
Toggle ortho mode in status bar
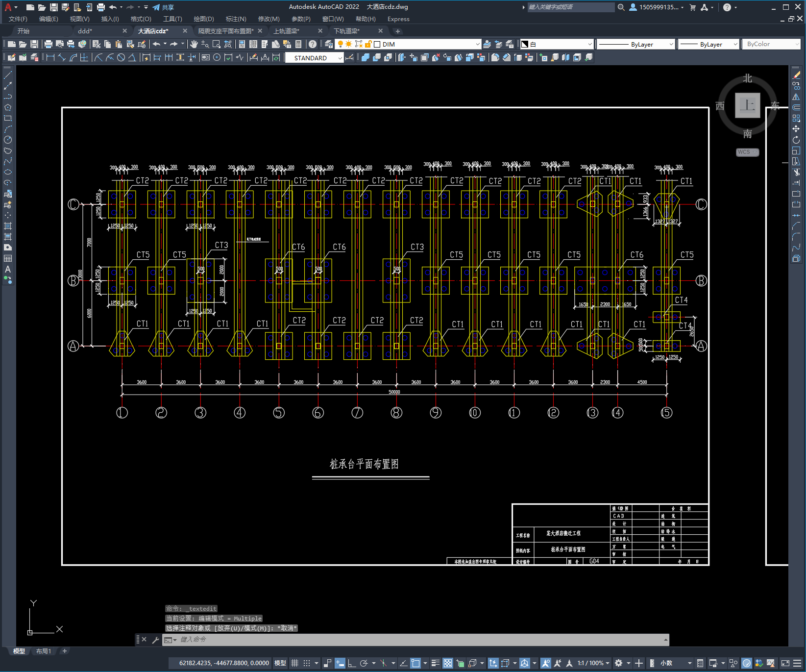[351, 663]
